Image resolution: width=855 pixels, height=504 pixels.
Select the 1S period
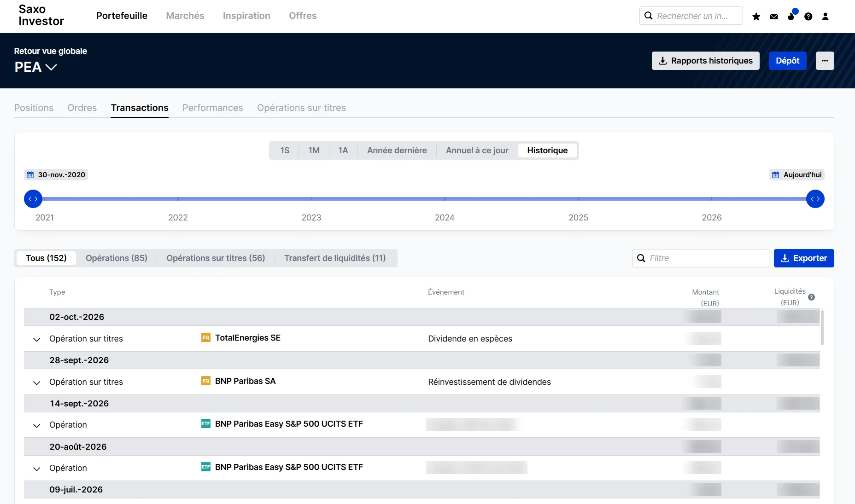pyautogui.click(x=285, y=151)
